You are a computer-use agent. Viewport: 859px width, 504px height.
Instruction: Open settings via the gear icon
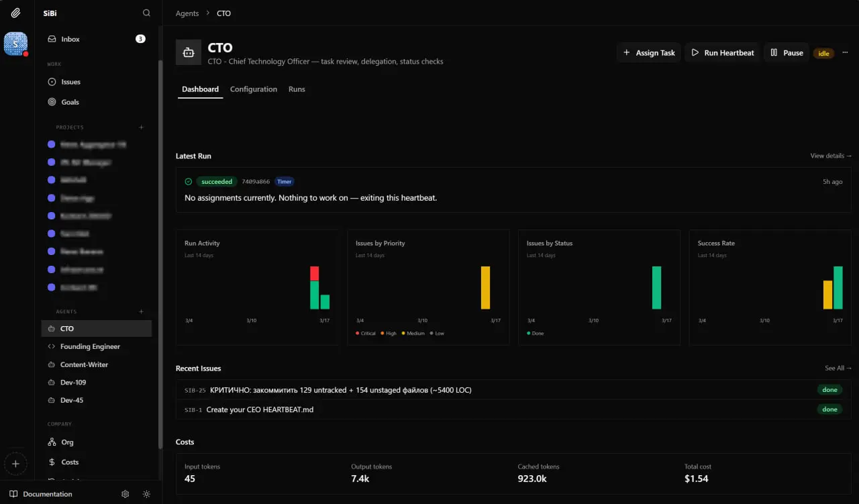[x=125, y=494]
